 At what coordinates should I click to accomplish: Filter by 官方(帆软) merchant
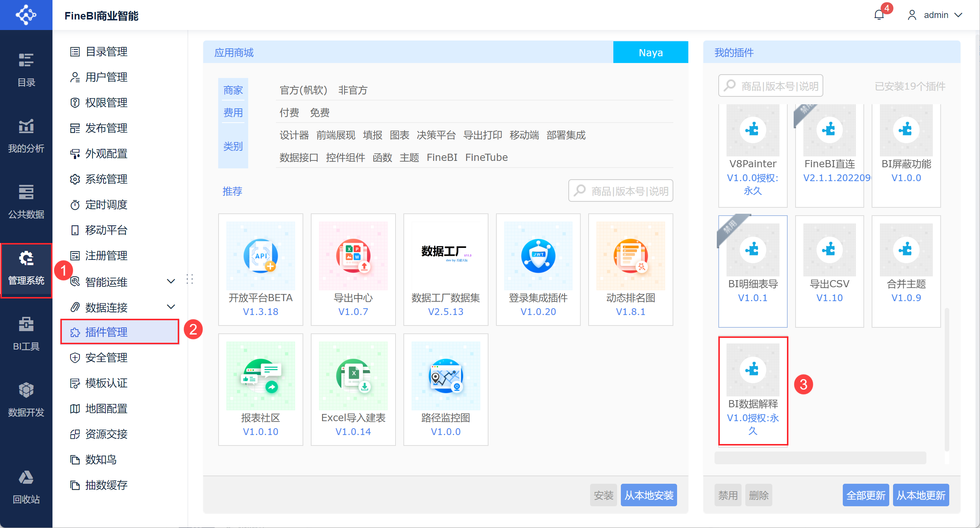point(303,90)
